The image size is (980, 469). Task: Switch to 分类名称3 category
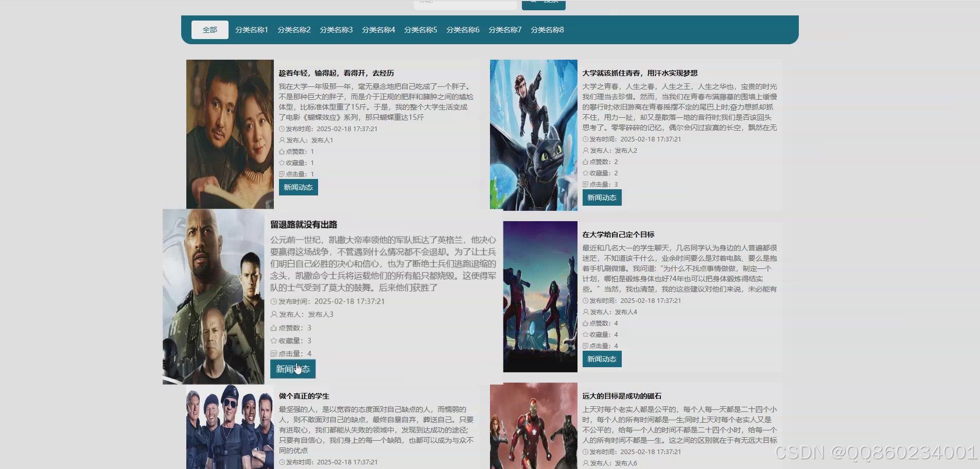click(x=336, y=30)
